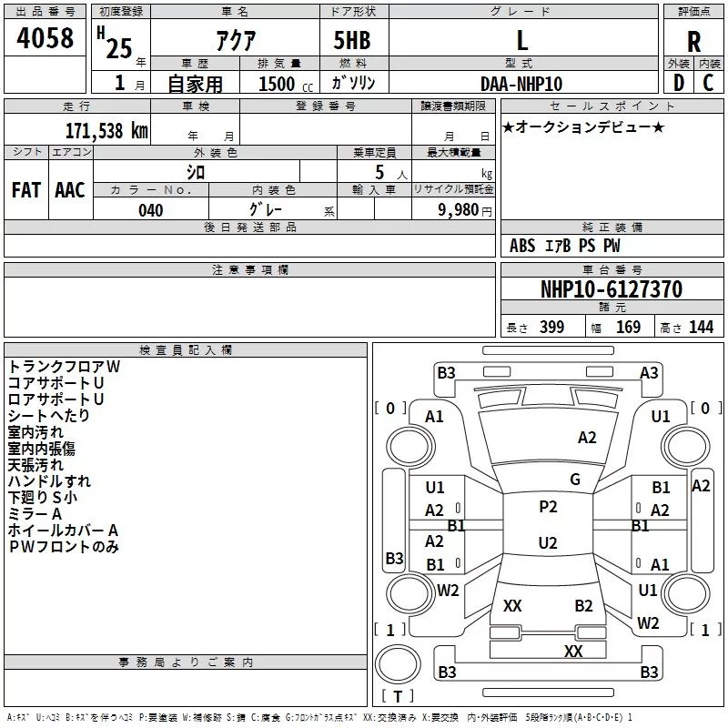Select color number 040
728x728 pixels.
(150, 211)
